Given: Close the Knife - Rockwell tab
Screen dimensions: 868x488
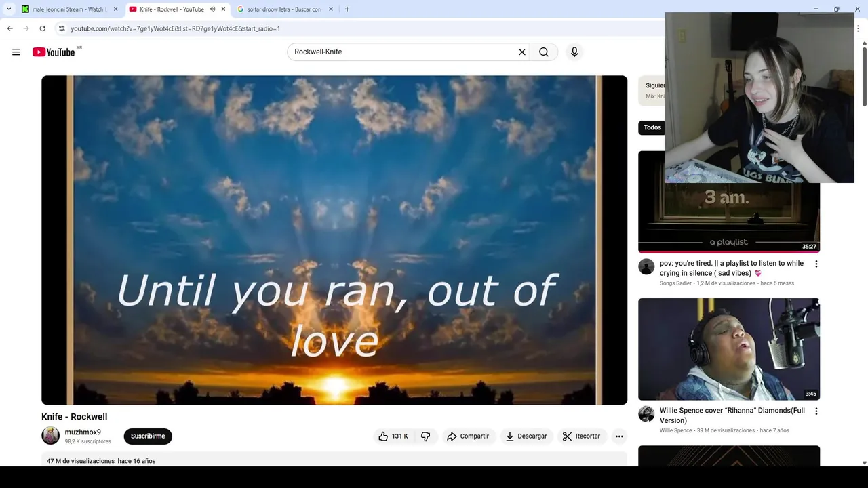Looking at the screenshot, I should click(x=223, y=9).
